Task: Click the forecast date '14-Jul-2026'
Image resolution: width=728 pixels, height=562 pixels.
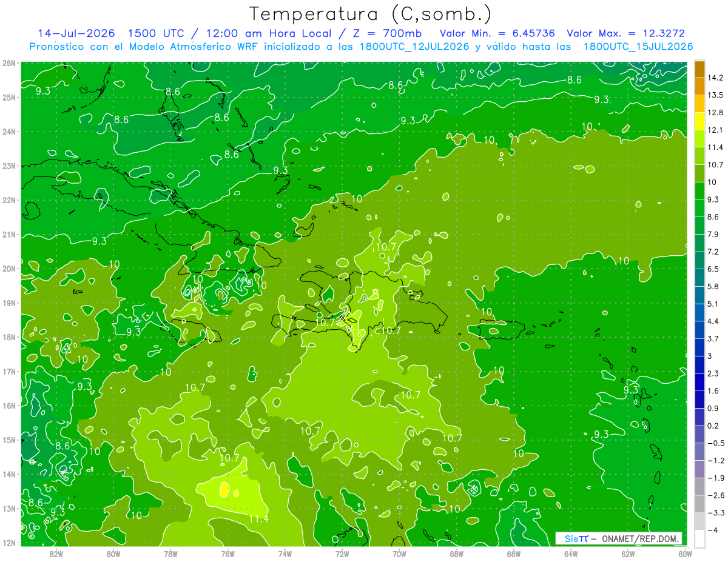Action: pyautogui.click(x=76, y=33)
